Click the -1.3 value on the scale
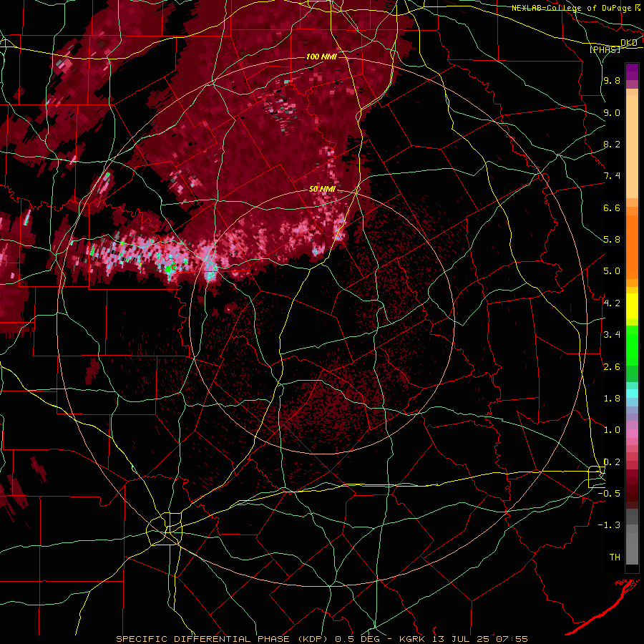 coord(609,525)
